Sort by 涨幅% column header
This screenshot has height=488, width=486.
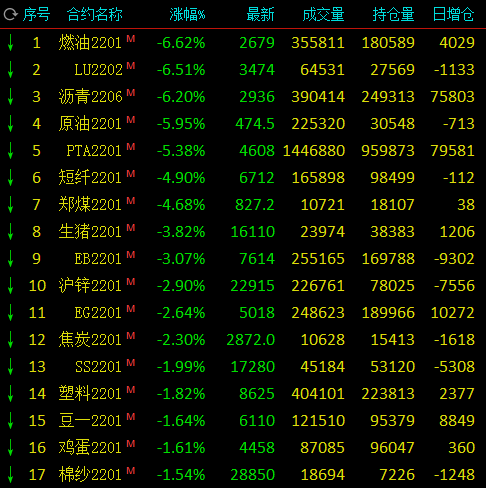pyautogui.click(x=187, y=15)
